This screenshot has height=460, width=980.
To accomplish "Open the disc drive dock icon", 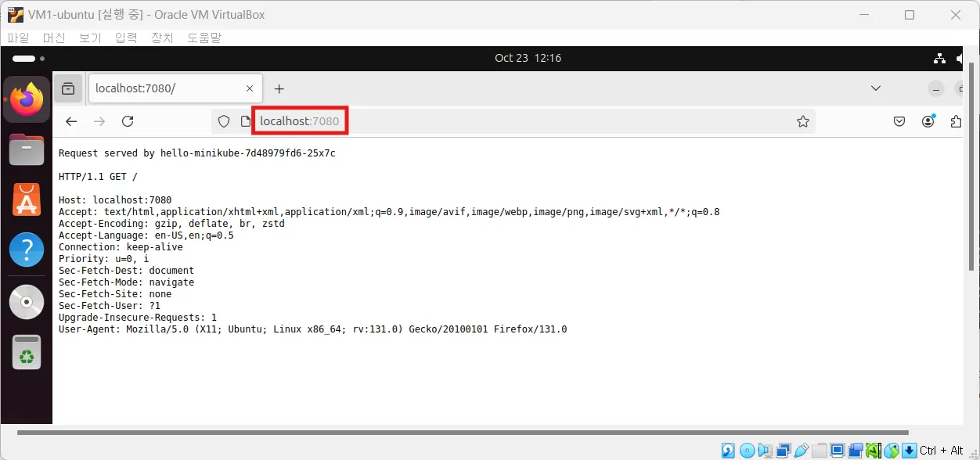I will coord(27,302).
